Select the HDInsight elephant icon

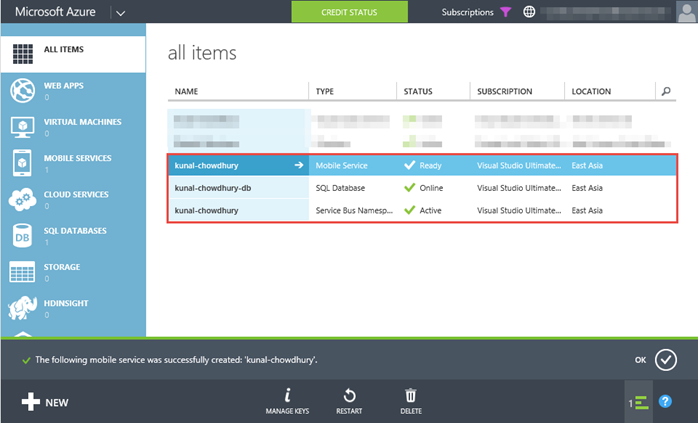[x=22, y=308]
